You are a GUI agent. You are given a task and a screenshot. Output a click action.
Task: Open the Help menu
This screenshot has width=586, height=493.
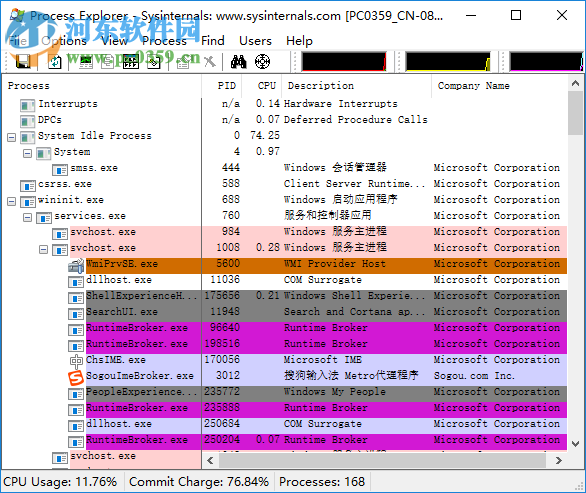299,41
